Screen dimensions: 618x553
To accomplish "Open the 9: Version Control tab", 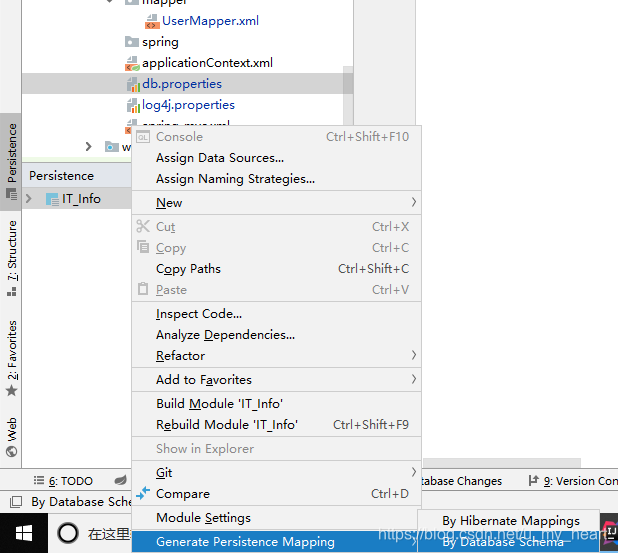I will tap(572, 480).
